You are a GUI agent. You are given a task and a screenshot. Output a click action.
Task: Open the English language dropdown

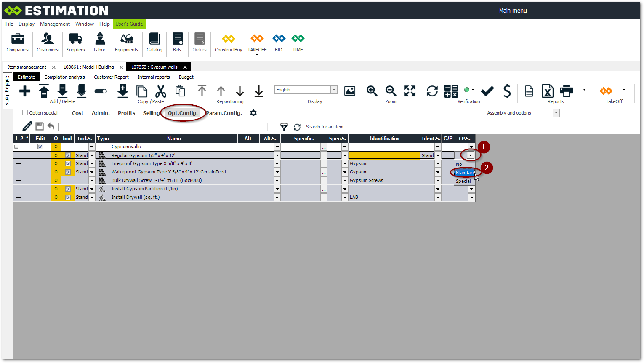334,90
